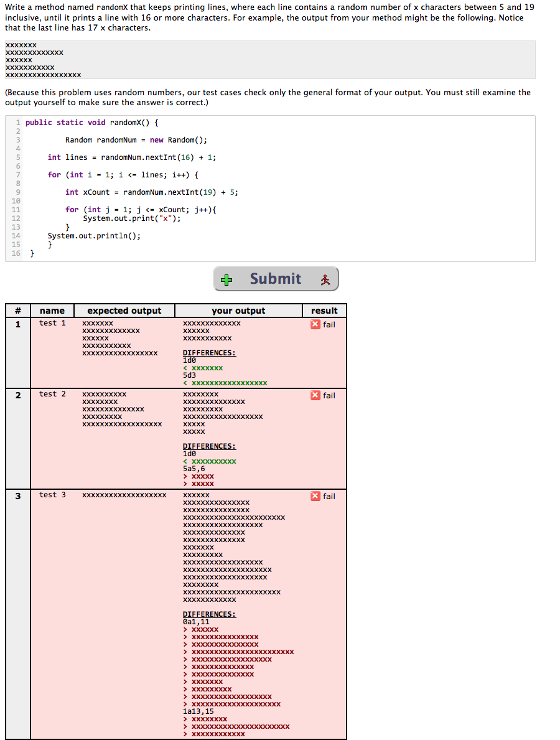Click the 'result' column header
Screen dimensions: 560x740
click(324, 310)
